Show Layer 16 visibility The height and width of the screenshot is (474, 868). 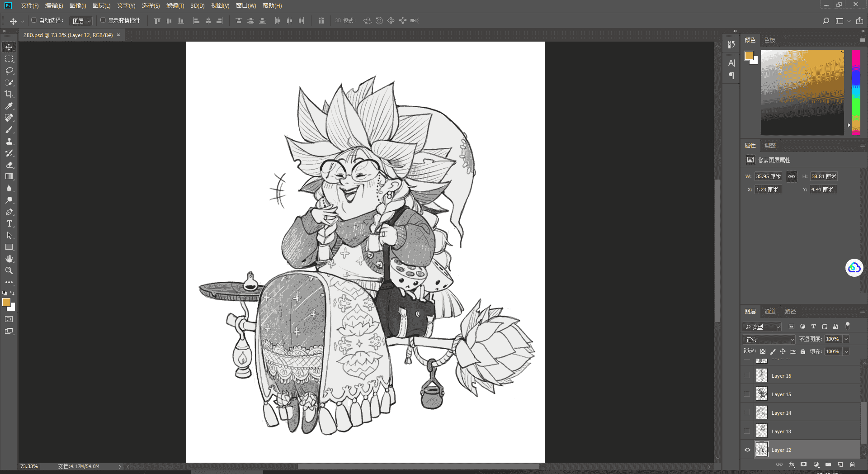point(747,375)
